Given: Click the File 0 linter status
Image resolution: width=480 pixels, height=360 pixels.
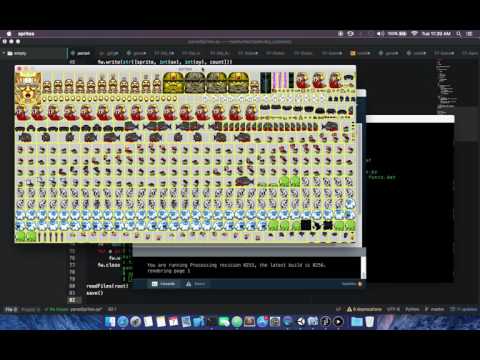Looking at the screenshot, I should 11,309.
